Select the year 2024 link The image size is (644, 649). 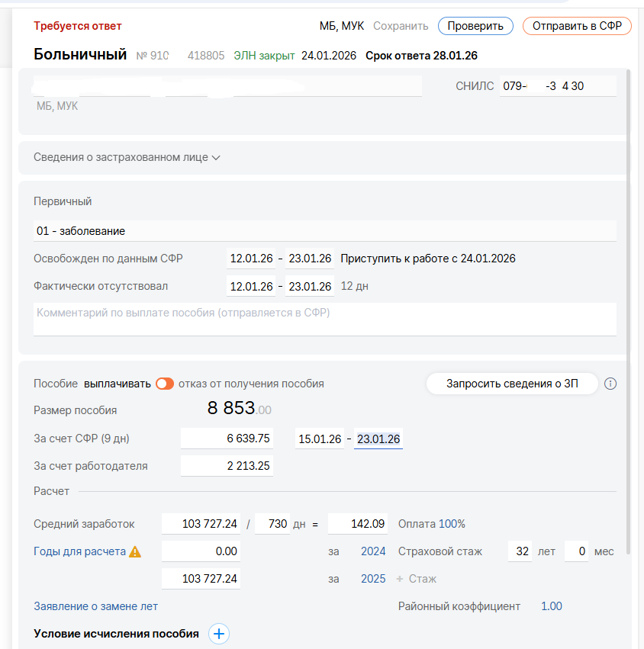pyautogui.click(x=372, y=551)
